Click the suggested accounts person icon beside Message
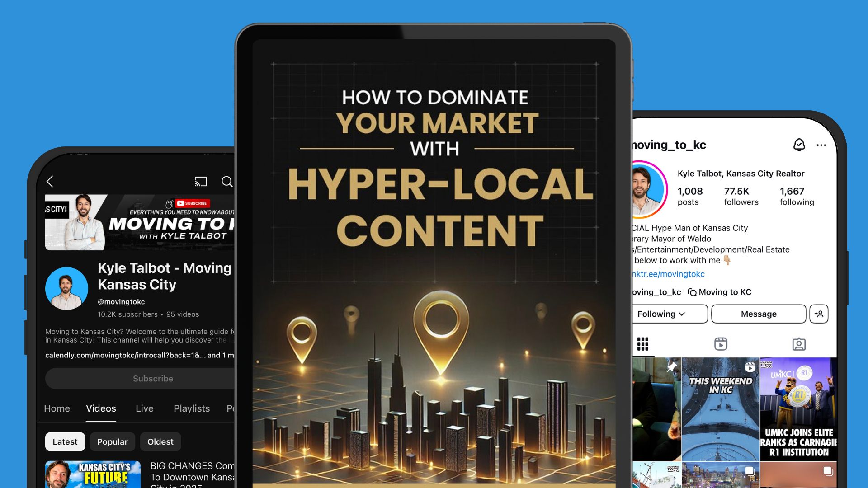The image size is (868, 488). pos(820,314)
